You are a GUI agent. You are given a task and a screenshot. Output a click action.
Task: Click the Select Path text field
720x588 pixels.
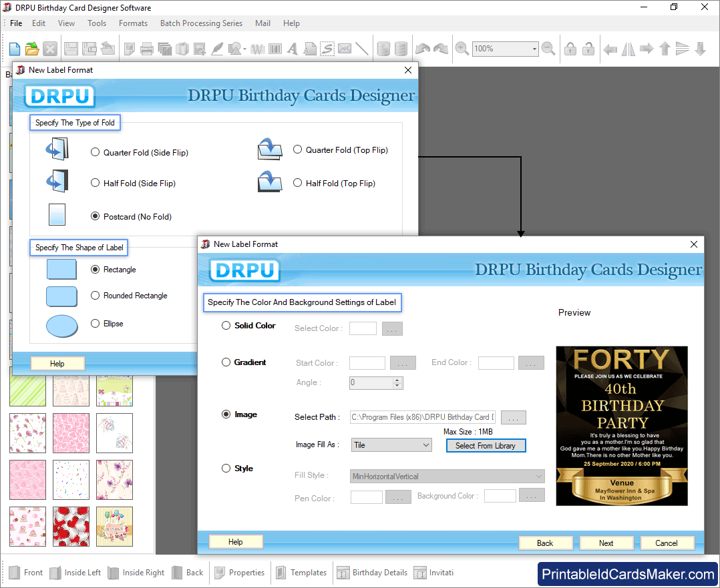click(x=422, y=418)
